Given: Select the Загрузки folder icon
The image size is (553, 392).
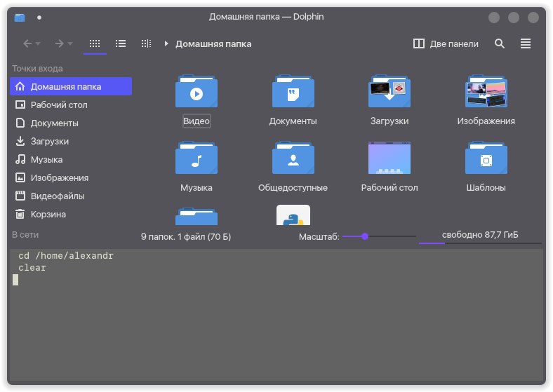Looking at the screenshot, I should tap(389, 91).
